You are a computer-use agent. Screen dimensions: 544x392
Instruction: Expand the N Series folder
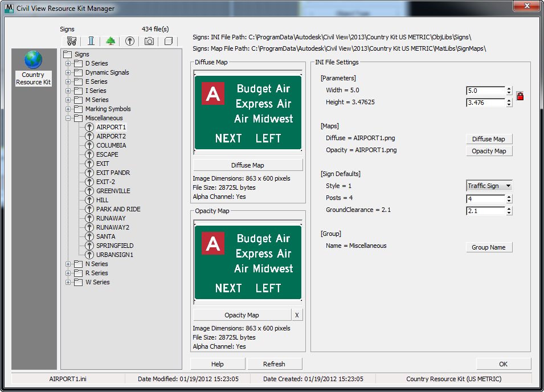point(68,264)
